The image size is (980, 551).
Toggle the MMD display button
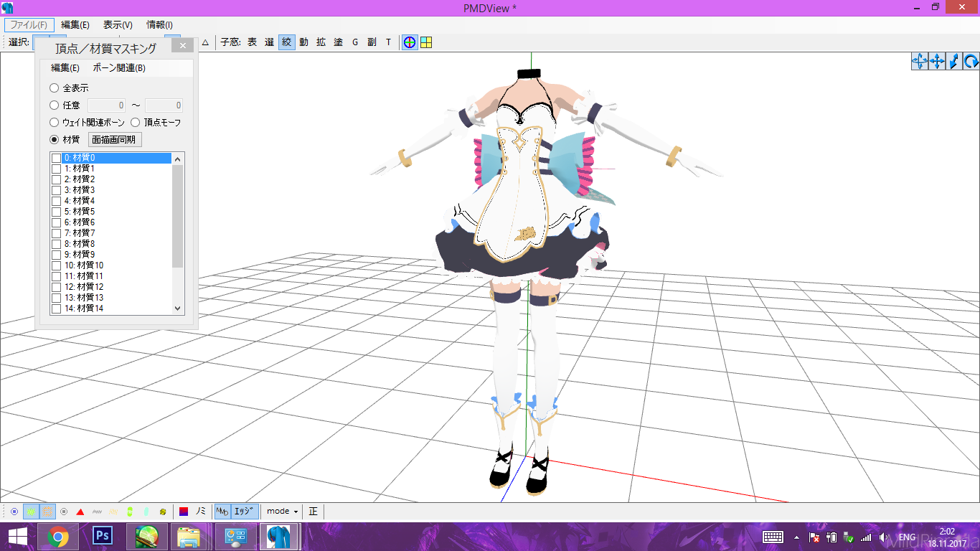coord(222,512)
